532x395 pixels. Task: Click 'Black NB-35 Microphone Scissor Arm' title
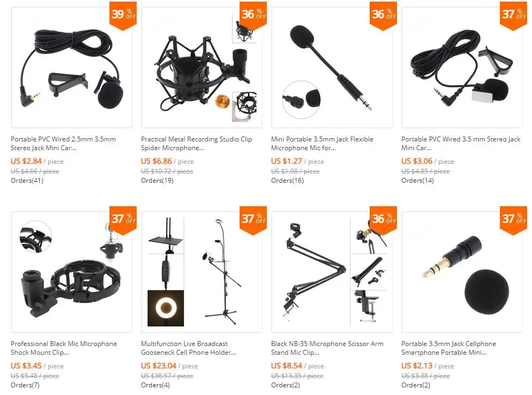click(327, 348)
